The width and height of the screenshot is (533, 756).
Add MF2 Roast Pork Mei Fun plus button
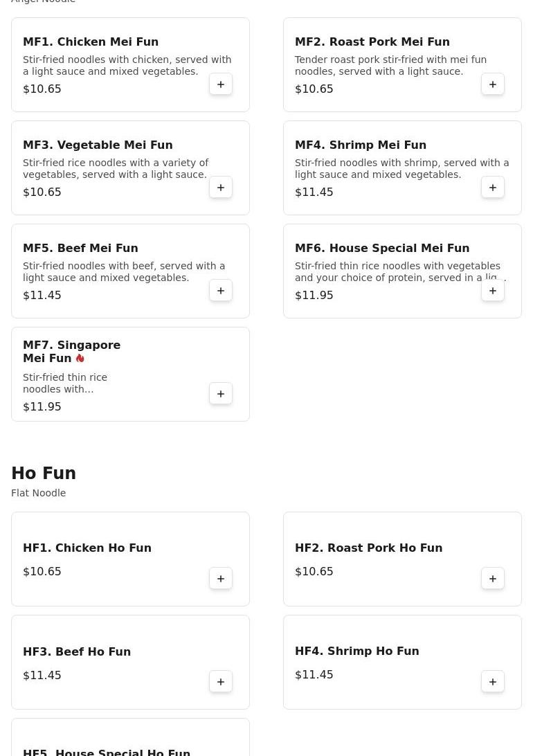(x=493, y=84)
